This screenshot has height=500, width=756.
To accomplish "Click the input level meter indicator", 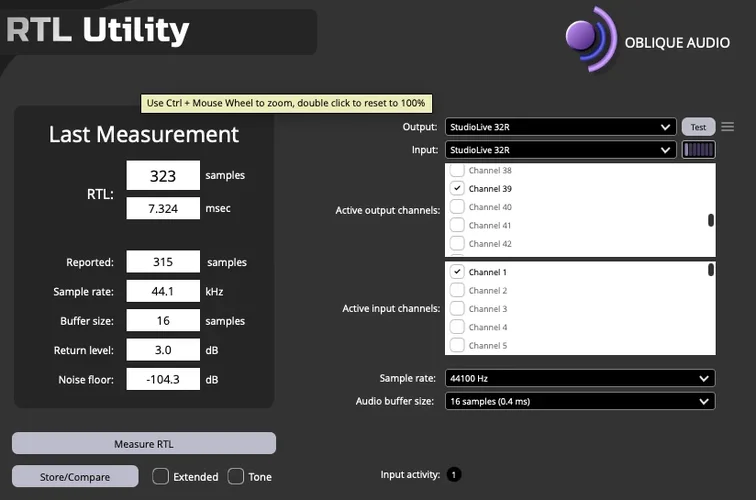I will coord(699,150).
